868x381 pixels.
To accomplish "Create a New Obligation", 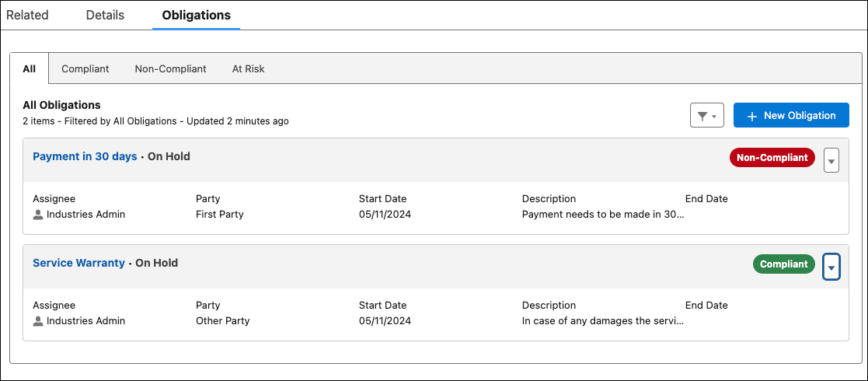I will 791,115.
